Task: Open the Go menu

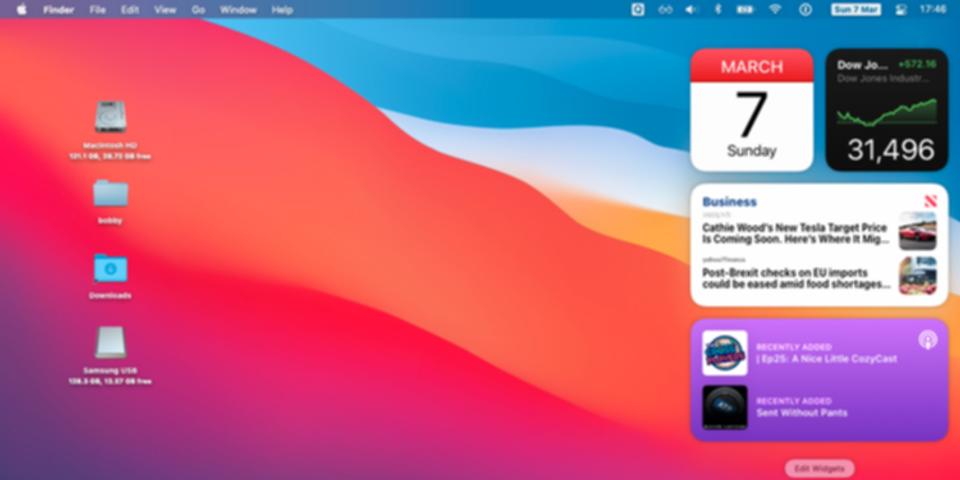Action: point(198,10)
